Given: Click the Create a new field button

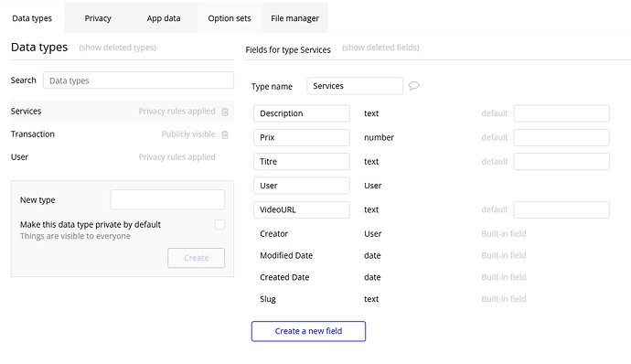Looking at the screenshot, I should pyautogui.click(x=309, y=331).
